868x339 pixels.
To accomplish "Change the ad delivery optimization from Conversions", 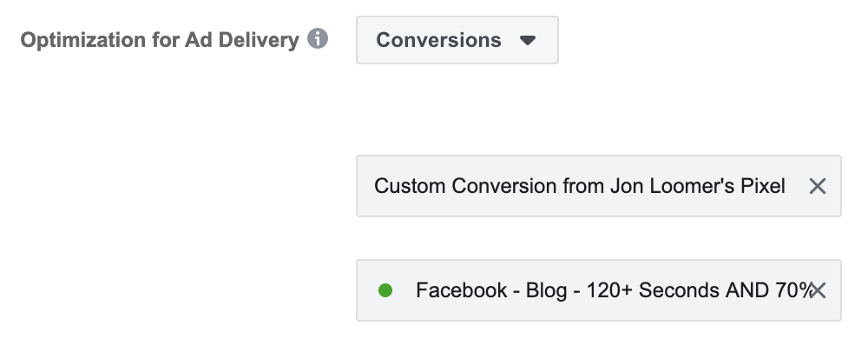I will tap(457, 40).
